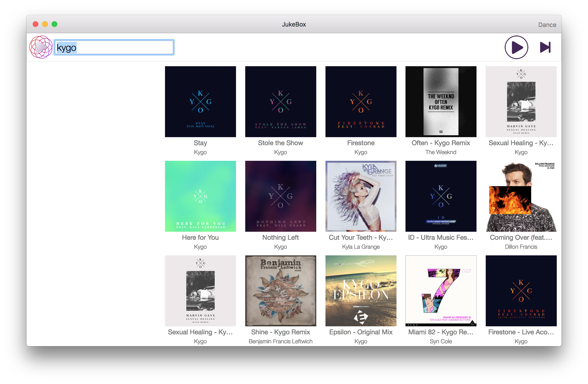
Task: Skip to the next track
Action: 545,47
